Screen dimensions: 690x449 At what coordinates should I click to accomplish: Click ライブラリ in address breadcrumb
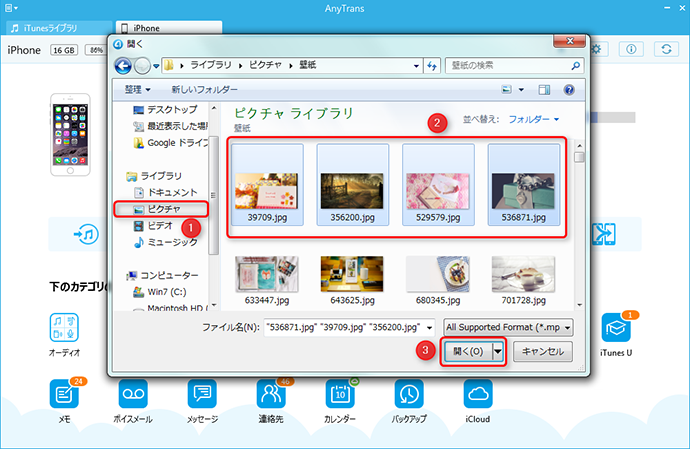[x=211, y=65]
